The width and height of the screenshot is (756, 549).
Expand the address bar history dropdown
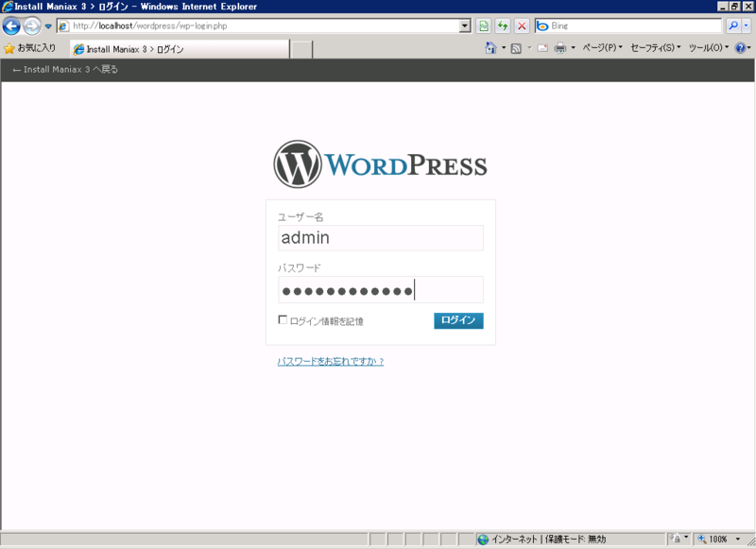point(465,26)
